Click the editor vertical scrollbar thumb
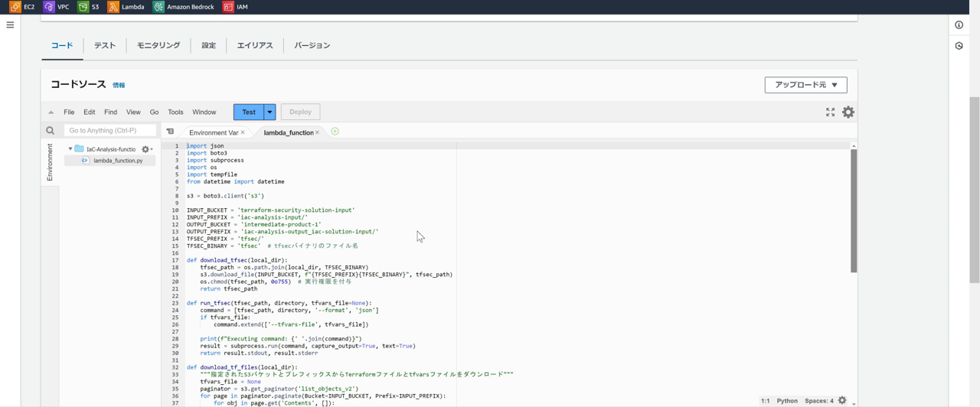The height and width of the screenshot is (407, 980). pos(854,211)
